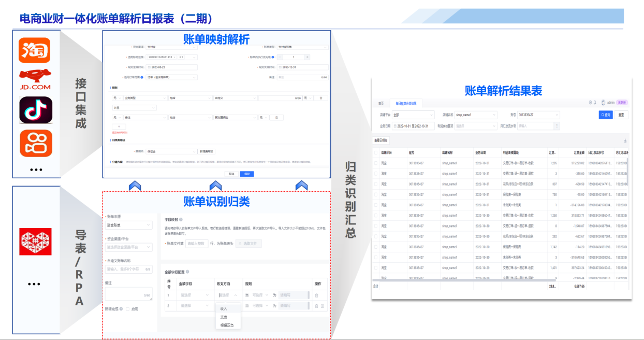Click the blue 保存 button
This screenshot has width=644, height=340.
(x=246, y=174)
